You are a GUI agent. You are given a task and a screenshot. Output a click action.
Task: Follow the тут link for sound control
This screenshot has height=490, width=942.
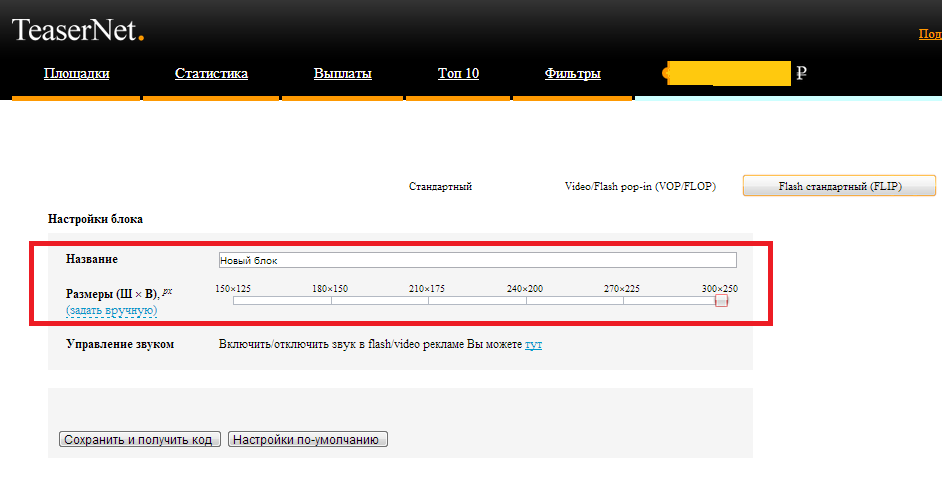(x=533, y=344)
